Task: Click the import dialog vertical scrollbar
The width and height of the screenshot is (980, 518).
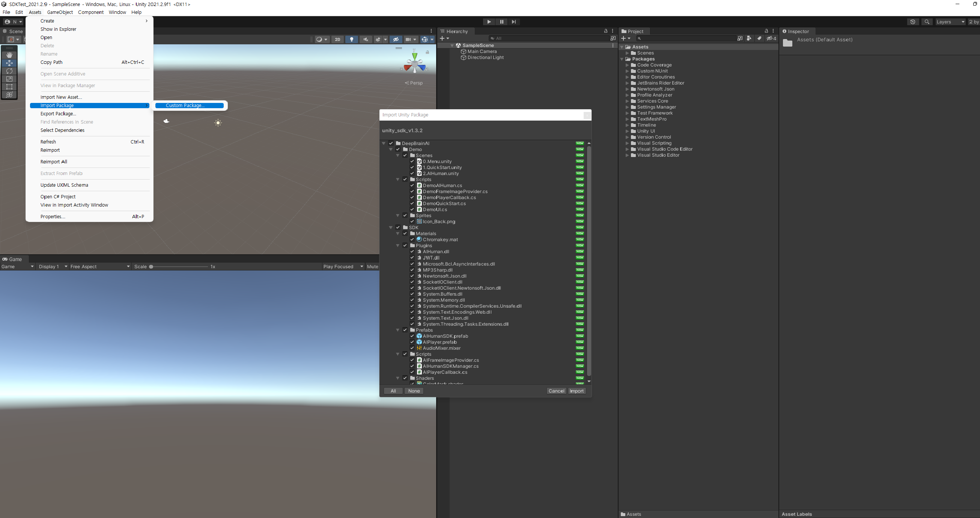Action: coord(589,261)
